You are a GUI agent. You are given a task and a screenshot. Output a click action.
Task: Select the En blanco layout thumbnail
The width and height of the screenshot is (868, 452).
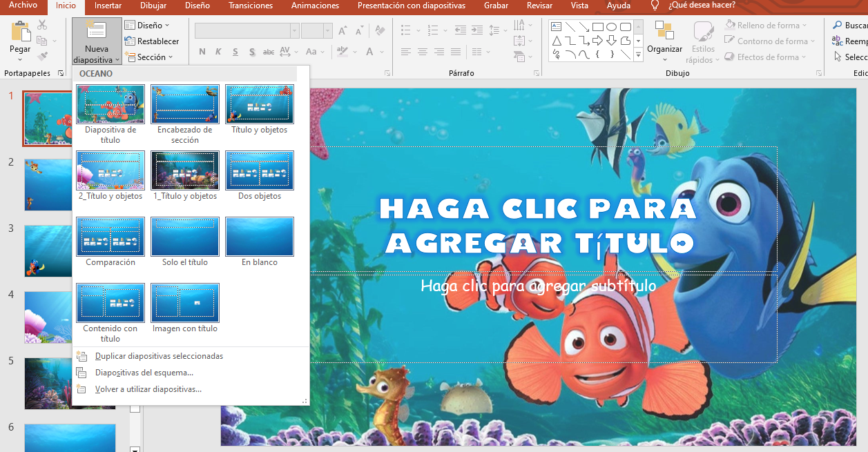[259, 236]
